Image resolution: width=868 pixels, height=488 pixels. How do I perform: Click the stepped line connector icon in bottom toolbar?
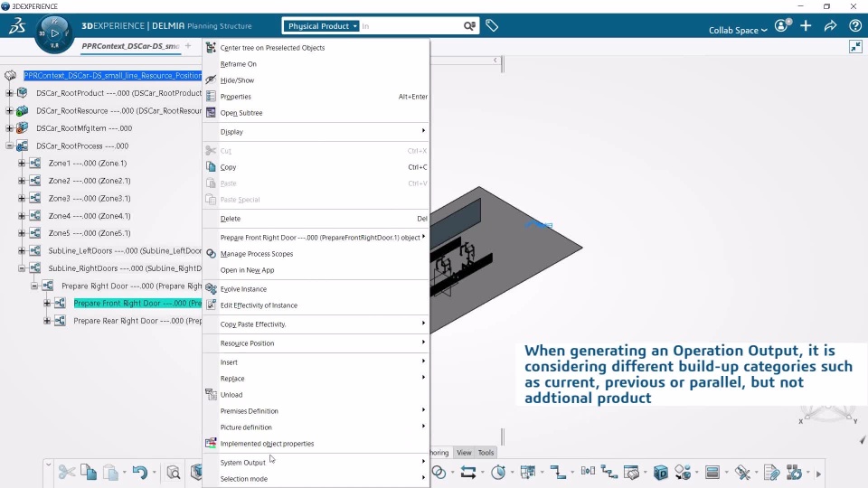pyautogui.click(x=558, y=472)
